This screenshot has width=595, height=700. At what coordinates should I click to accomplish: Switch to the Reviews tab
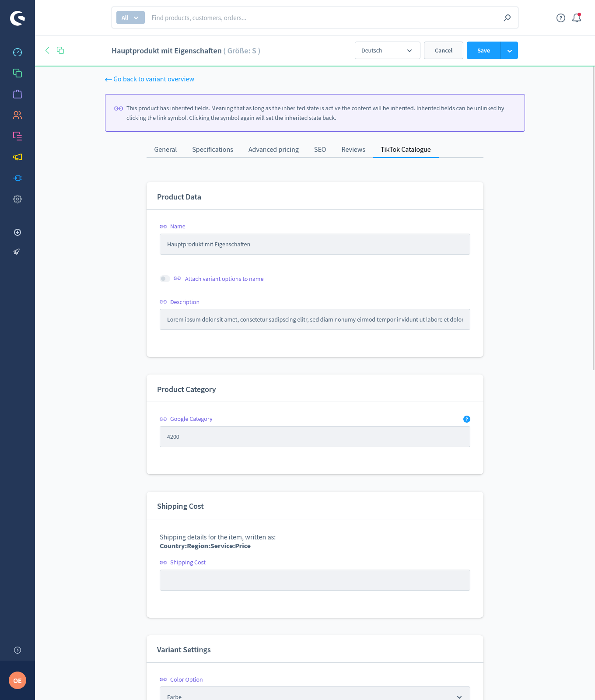pyautogui.click(x=353, y=150)
